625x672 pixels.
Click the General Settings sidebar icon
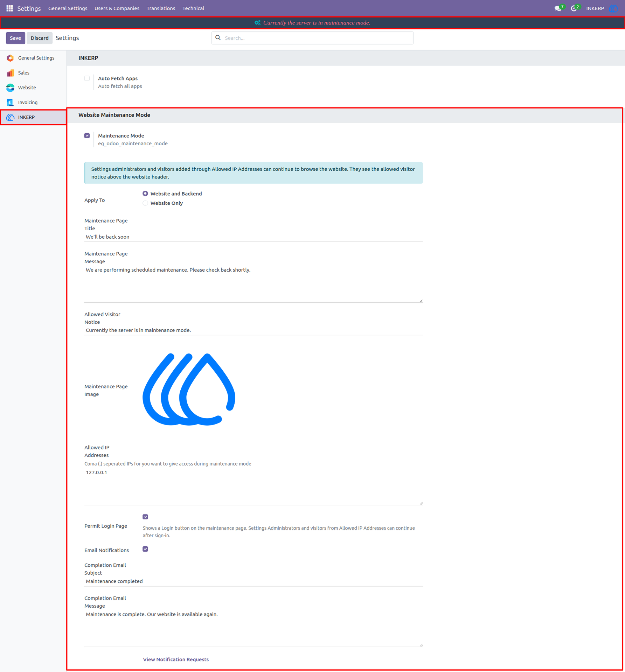point(10,58)
